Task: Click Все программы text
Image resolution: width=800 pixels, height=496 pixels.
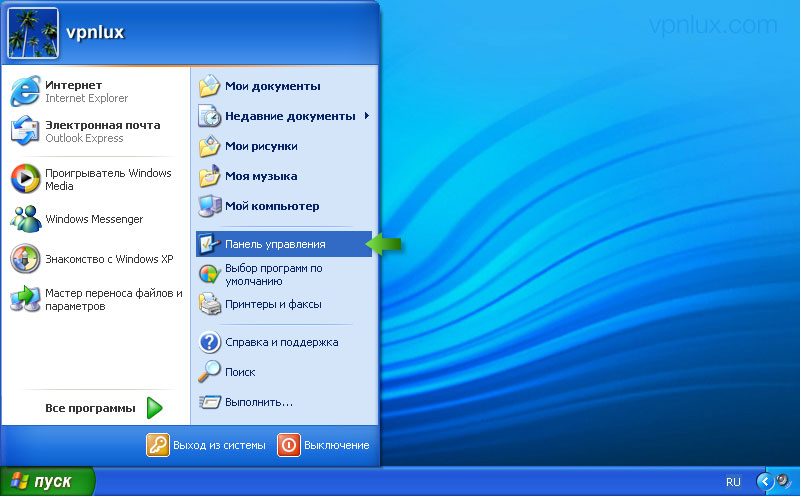Action: [90, 408]
